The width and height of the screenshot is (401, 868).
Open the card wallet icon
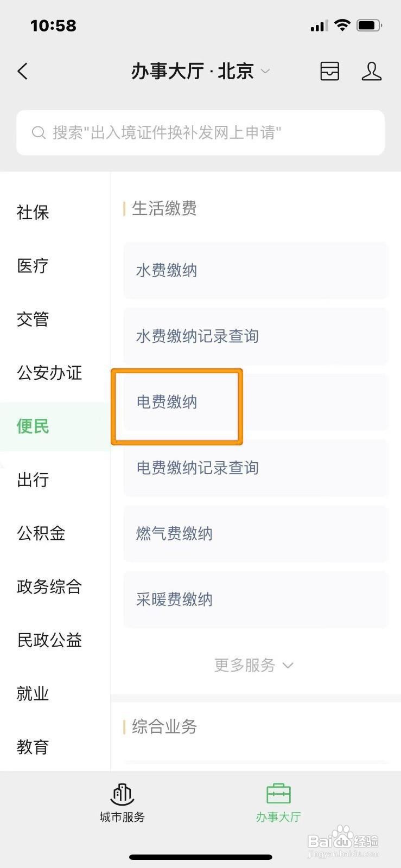pos(329,71)
